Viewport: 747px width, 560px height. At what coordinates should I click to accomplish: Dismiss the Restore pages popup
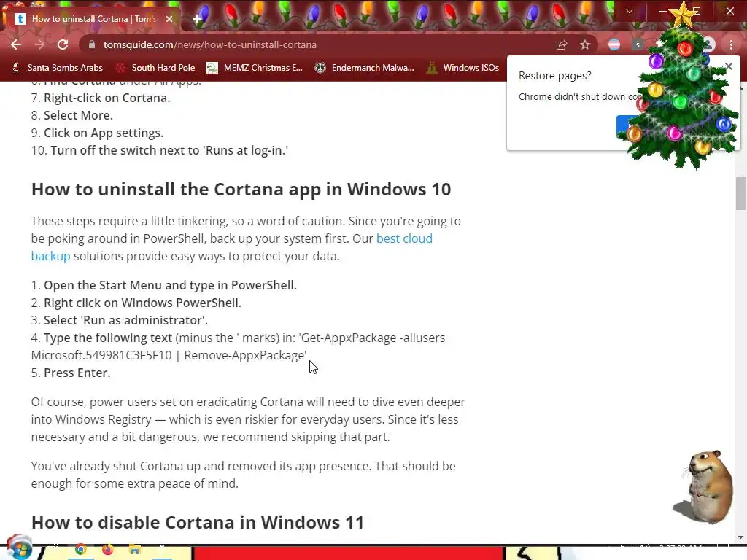pyautogui.click(x=729, y=66)
